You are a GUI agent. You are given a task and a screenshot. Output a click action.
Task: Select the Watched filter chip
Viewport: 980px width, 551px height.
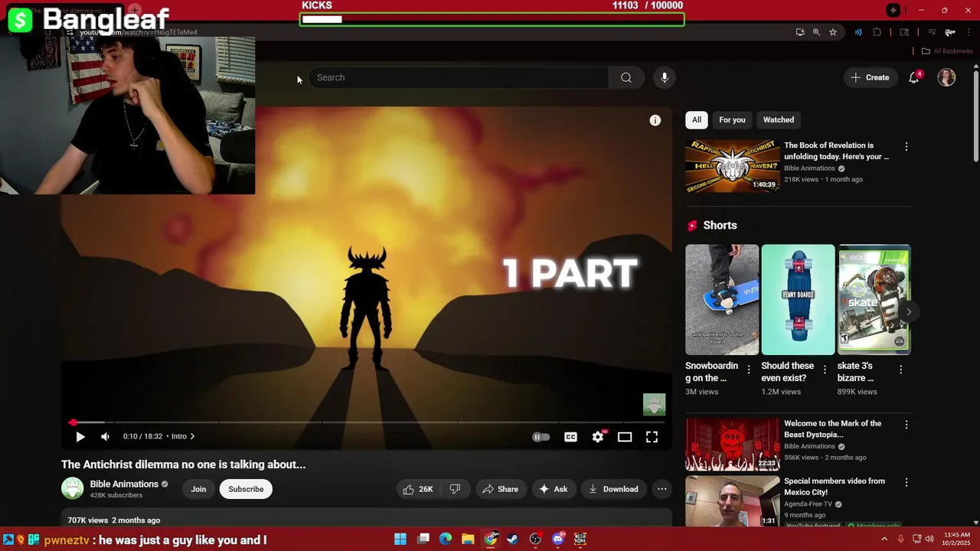coord(779,119)
